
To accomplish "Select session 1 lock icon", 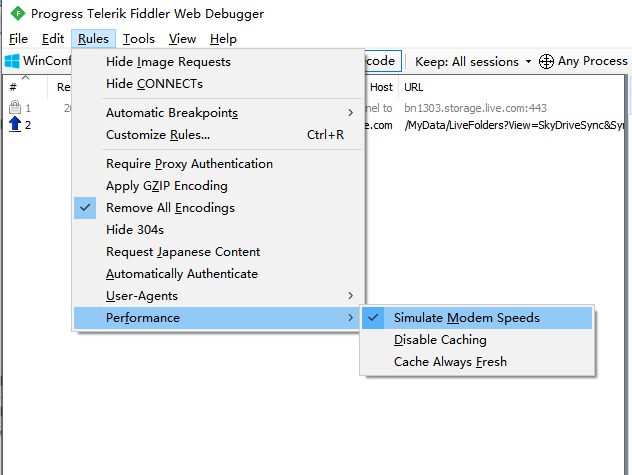I will (15, 107).
